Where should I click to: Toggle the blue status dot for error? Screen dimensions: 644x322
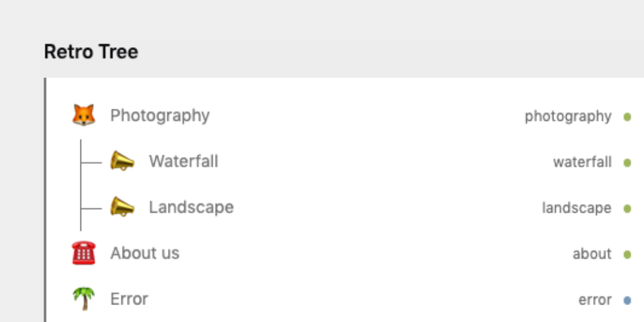click(x=627, y=301)
